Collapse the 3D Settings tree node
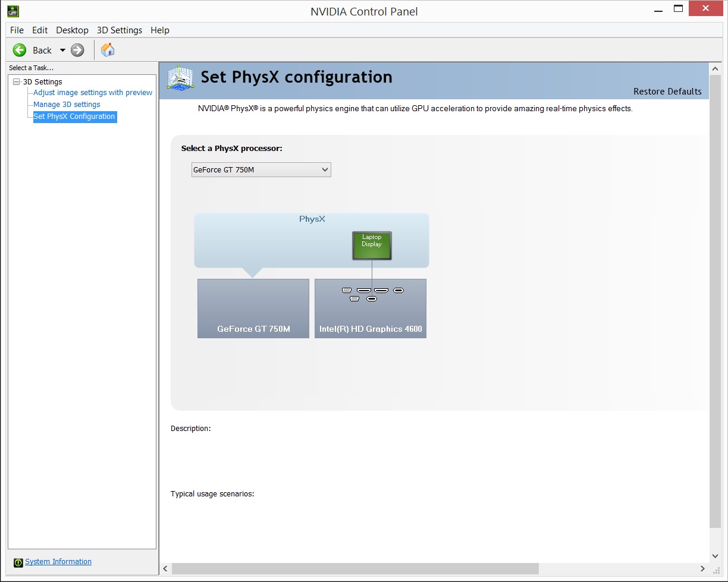 click(16, 82)
